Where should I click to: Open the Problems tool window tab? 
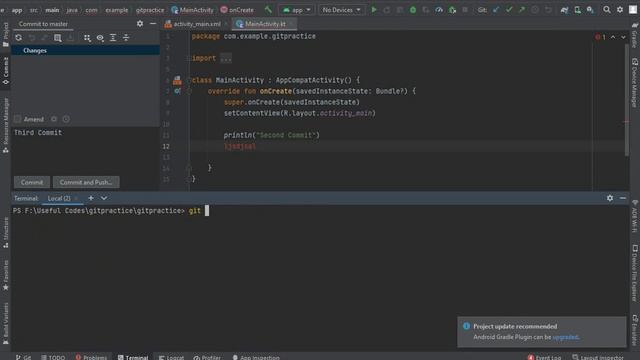click(91, 357)
